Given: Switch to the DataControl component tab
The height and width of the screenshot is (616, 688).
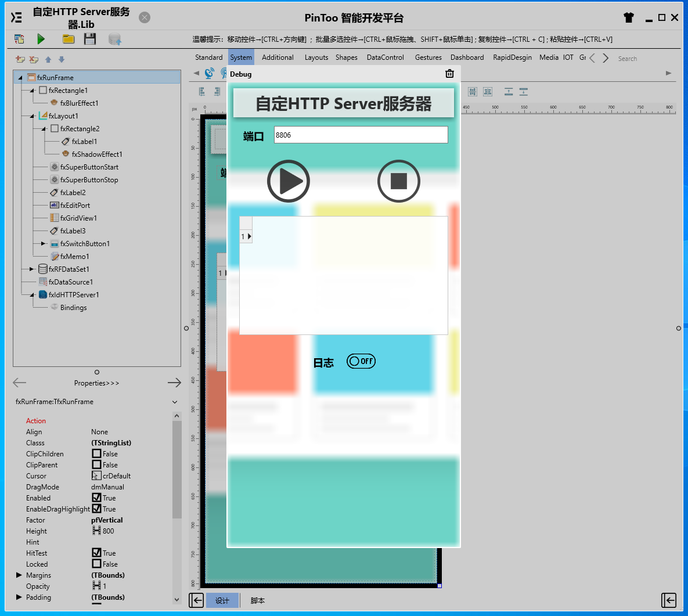Looking at the screenshot, I should coord(386,57).
